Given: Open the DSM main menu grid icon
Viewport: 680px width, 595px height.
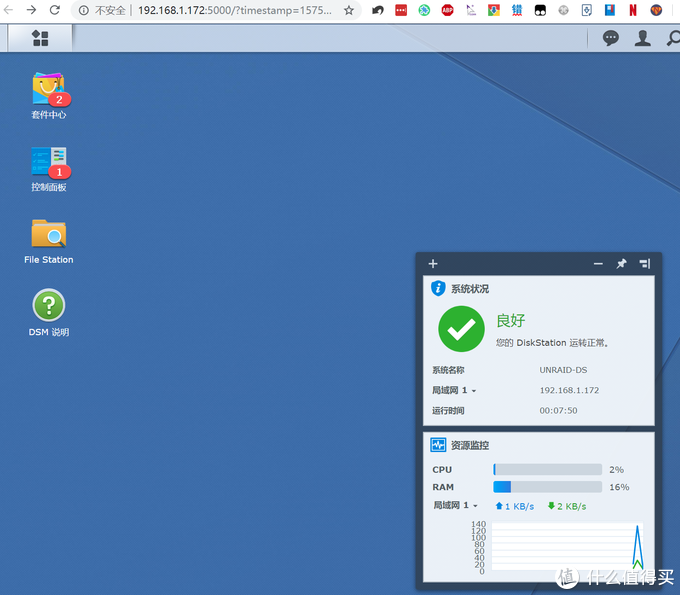Looking at the screenshot, I should pyautogui.click(x=40, y=38).
